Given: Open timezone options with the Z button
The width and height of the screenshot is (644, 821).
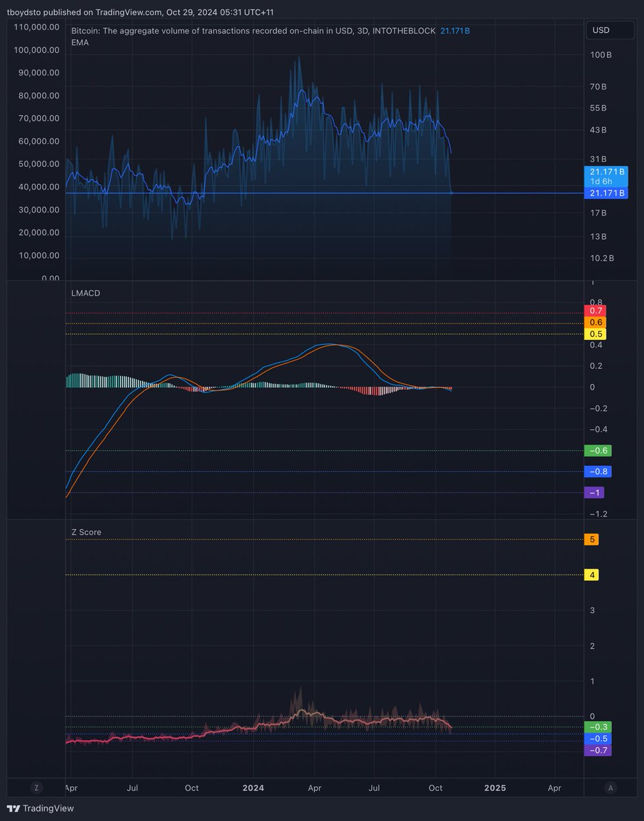Looking at the screenshot, I should point(36,787).
